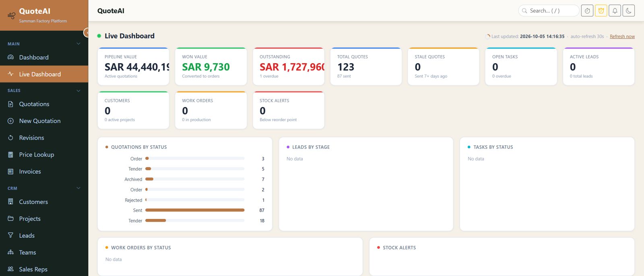Click the Tender bar showing 18
The width and height of the screenshot is (644, 276).
coord(155,220)
